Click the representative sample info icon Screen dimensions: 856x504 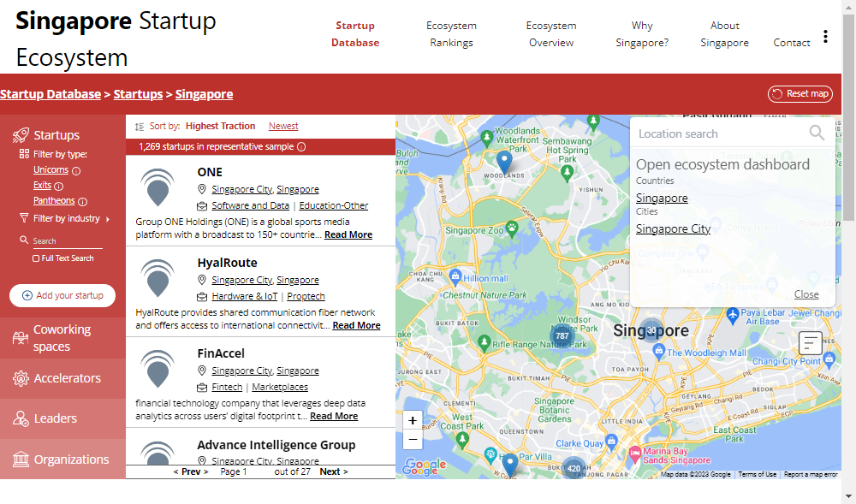pyautogui.click(x=301, y=147)
